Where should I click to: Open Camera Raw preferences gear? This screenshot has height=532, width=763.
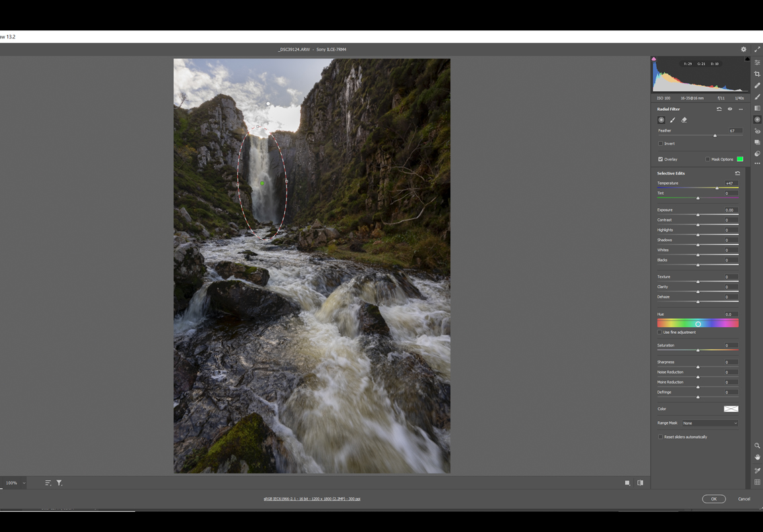click(x=744, y=49)
